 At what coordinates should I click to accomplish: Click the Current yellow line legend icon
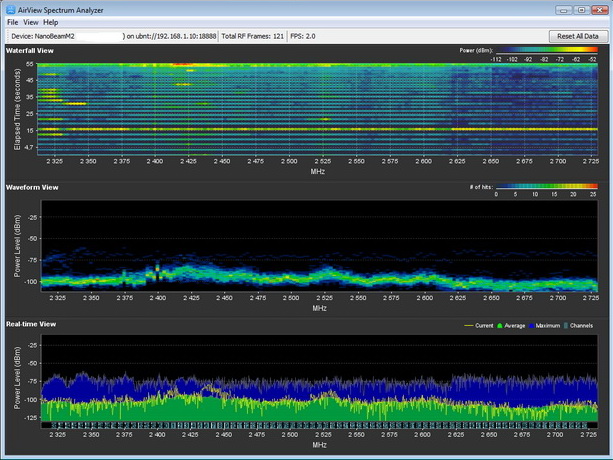point(470,325)
